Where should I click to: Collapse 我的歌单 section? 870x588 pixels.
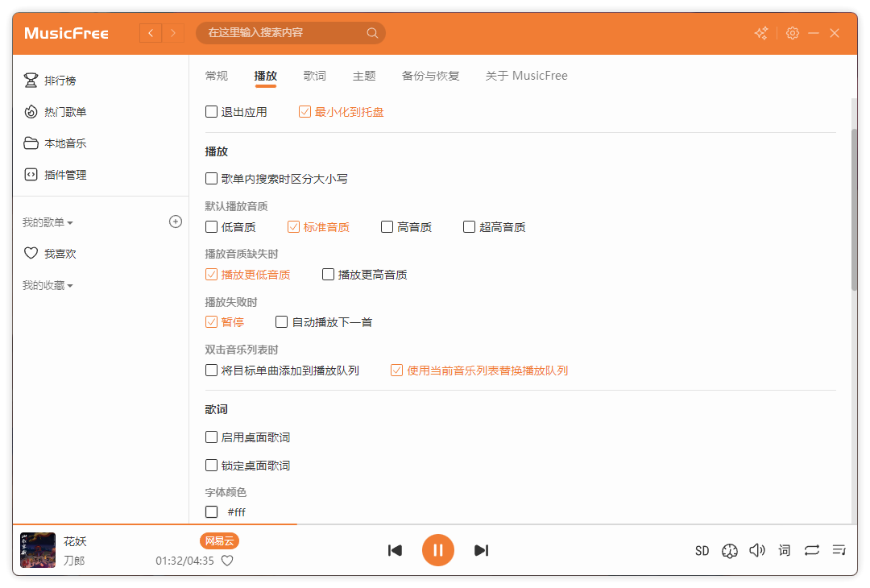pyautogui.click(x=48, y=222)
